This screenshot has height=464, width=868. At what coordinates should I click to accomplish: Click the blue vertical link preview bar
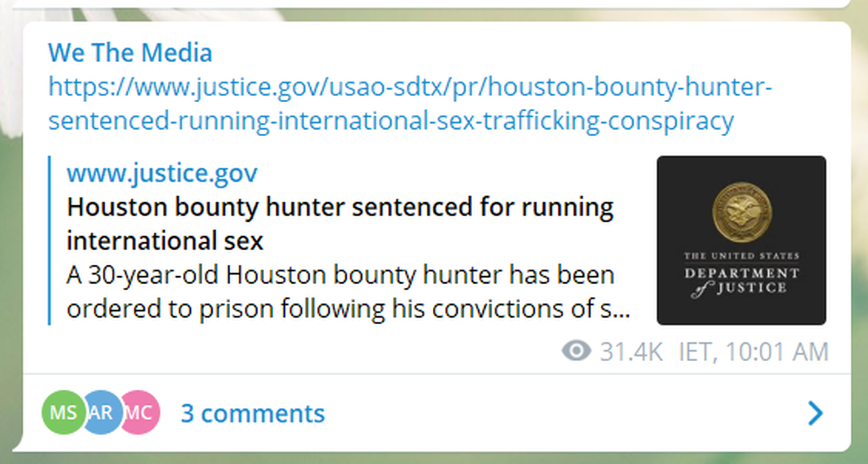coord(50,240)
